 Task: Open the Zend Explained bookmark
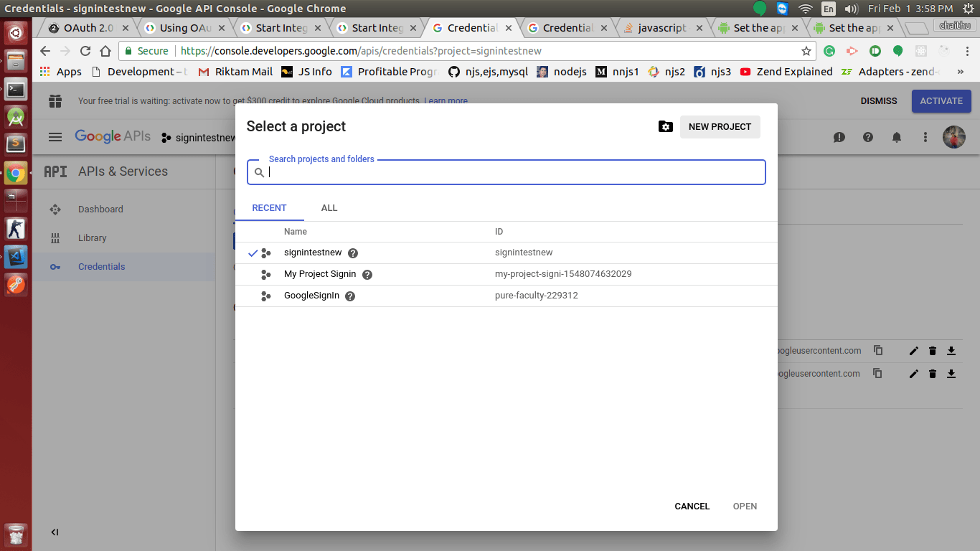coord(786,72)
